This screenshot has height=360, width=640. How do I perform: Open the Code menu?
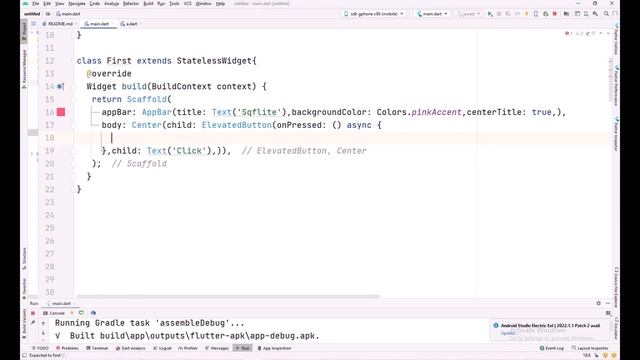pos(95,4)
